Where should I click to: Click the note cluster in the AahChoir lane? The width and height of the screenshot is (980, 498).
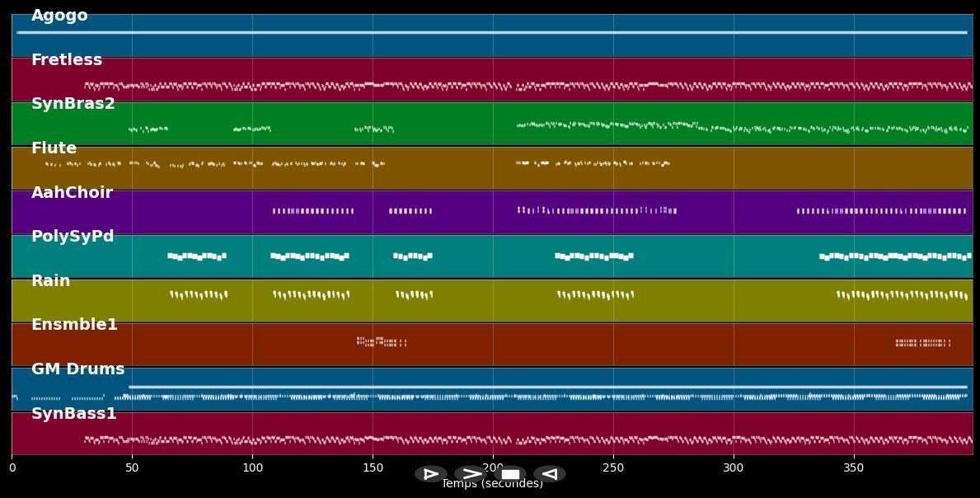(x=313, y=211)
